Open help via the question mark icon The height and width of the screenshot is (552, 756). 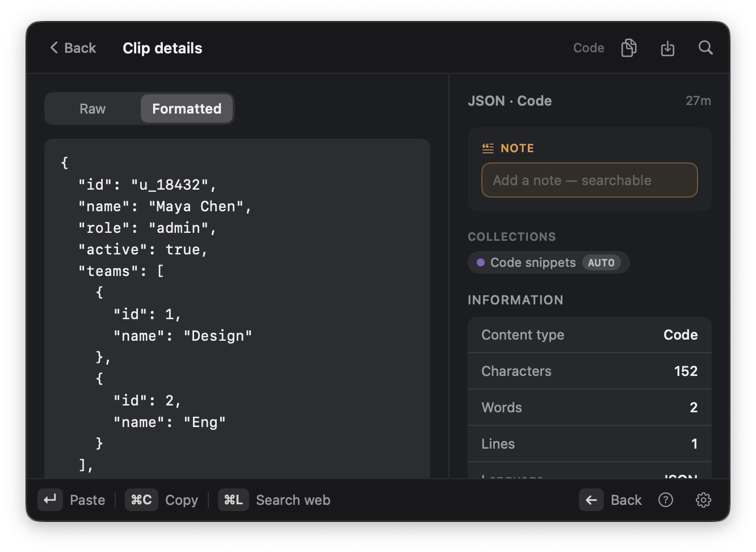coord(665,500)
